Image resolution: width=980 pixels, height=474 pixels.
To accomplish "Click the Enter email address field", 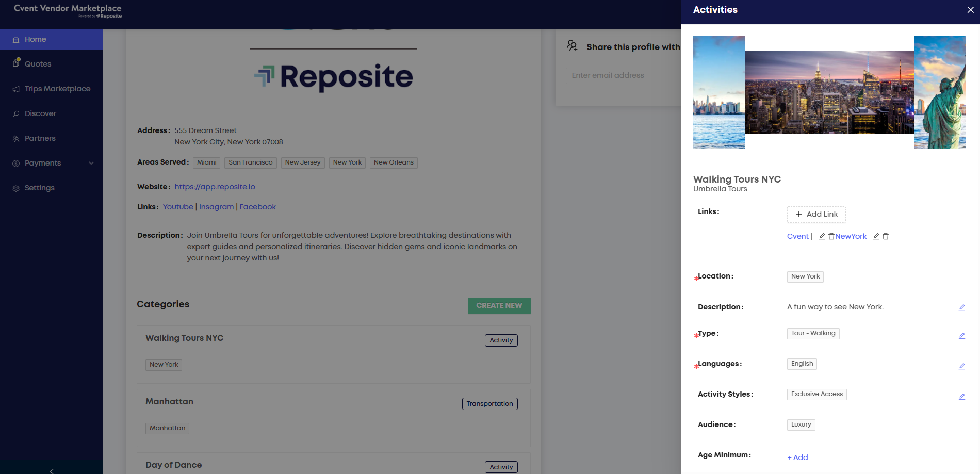I will coord(623,75).
